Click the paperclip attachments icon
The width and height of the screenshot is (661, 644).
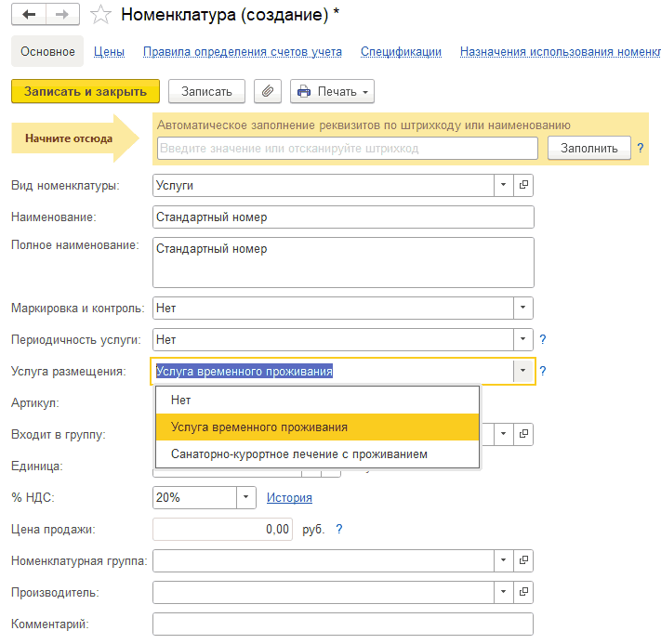tap(267, 91)
